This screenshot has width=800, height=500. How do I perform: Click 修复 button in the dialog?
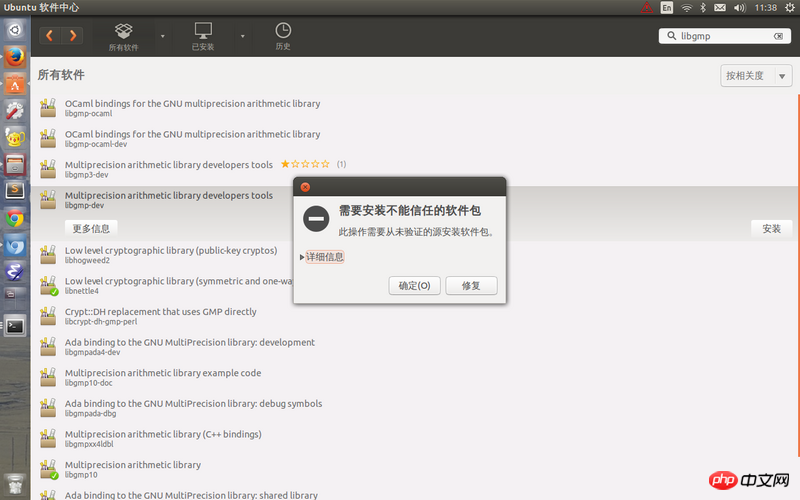coord(471,286)
